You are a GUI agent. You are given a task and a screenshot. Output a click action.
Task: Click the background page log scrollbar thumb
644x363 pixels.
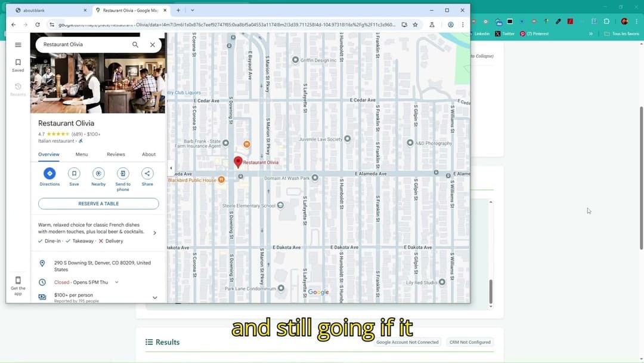[x=490, y=291]
